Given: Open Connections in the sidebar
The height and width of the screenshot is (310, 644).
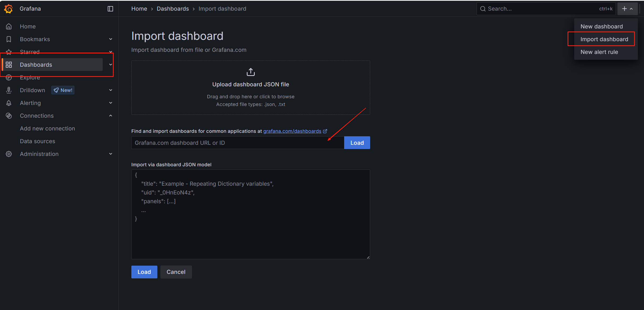Looking at the screenshot, I should [37, 116].
